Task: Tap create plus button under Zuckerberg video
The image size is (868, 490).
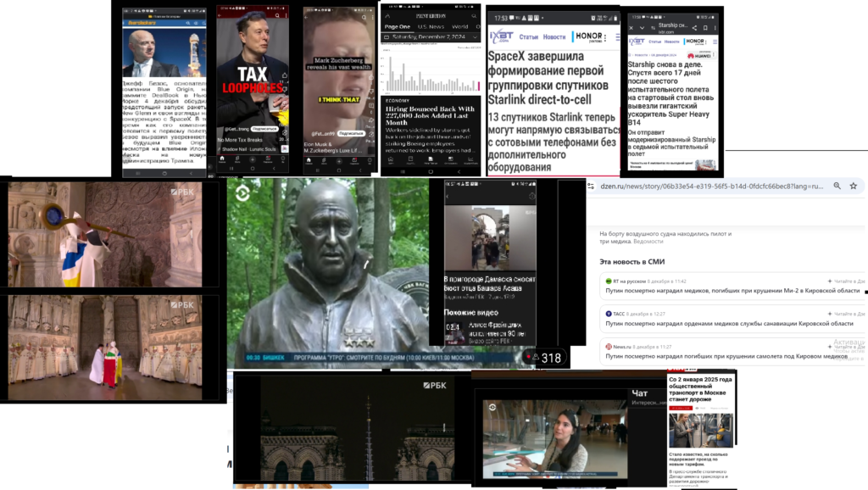Action: click(339, 161)
